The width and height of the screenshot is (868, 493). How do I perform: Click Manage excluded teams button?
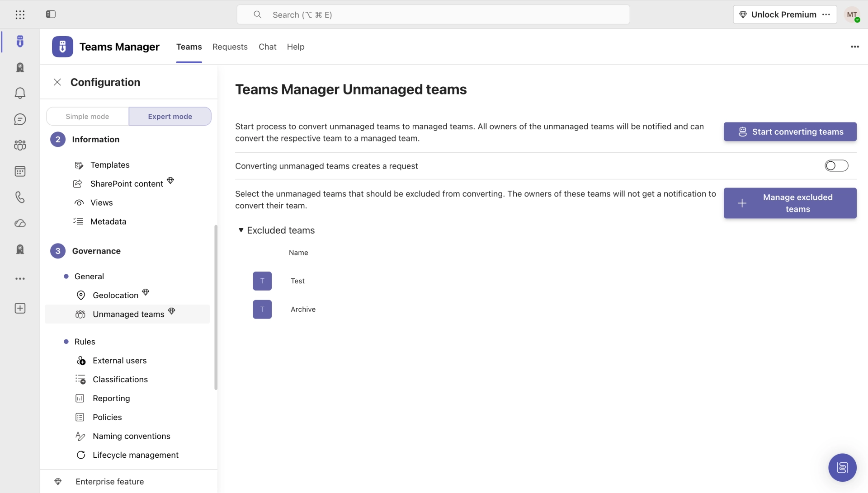click(790, 203)
